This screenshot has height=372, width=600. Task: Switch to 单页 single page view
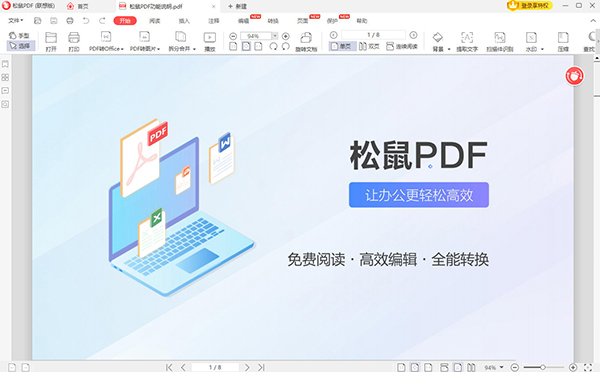tap(342, 46)
